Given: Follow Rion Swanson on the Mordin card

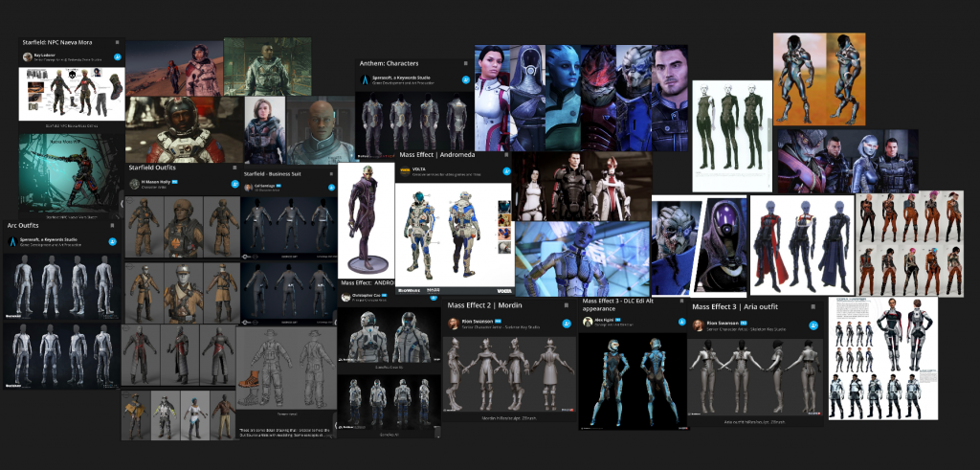Looking at the screenshot, I should coord(567,324).
